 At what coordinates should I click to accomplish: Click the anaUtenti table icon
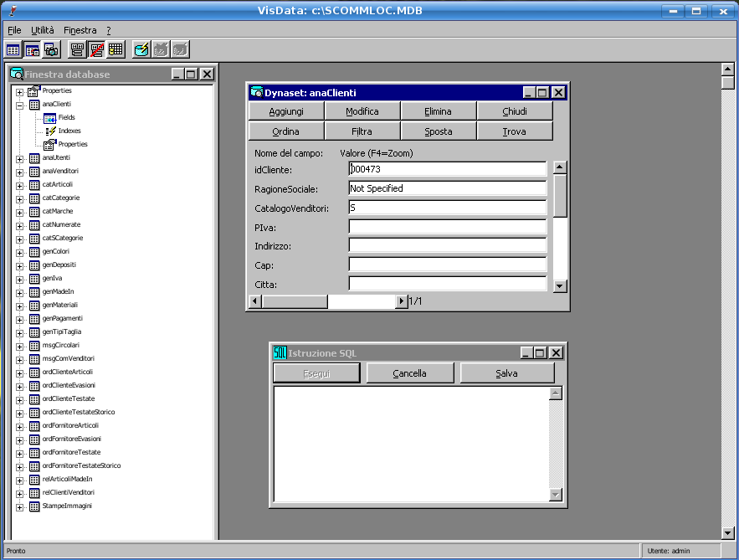tap(34, 158)
